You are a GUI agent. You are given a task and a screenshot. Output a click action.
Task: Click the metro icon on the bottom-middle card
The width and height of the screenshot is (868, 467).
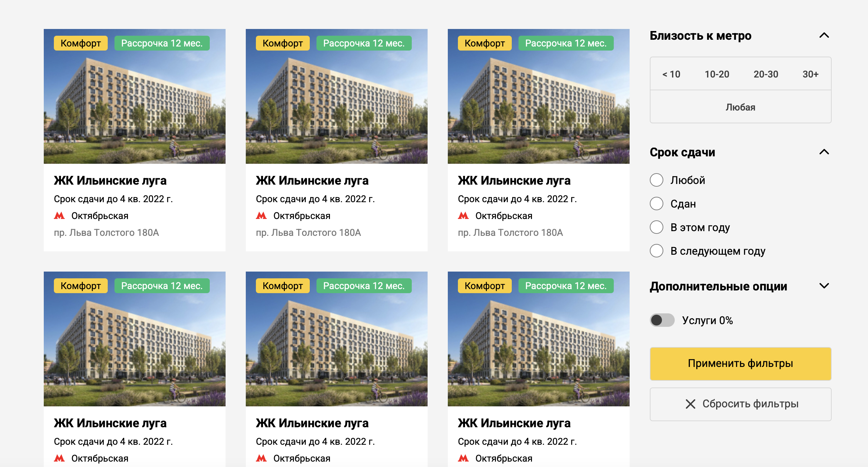pos(261,458)
